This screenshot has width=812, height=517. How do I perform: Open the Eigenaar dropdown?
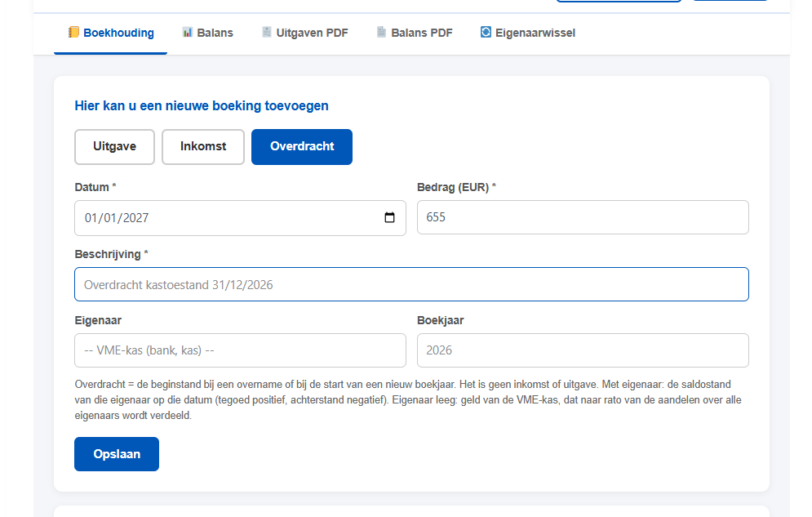tap(240, 350)
